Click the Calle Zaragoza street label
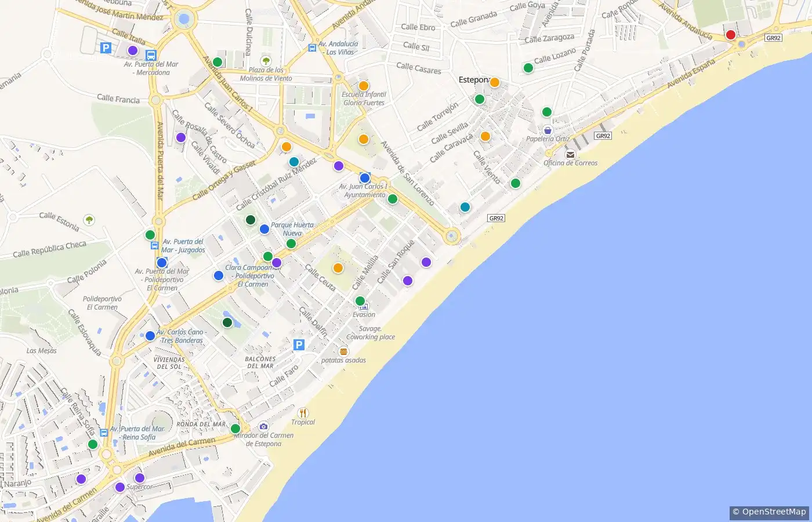Screen dimensions: 812x522 click(x=549, y=39)
